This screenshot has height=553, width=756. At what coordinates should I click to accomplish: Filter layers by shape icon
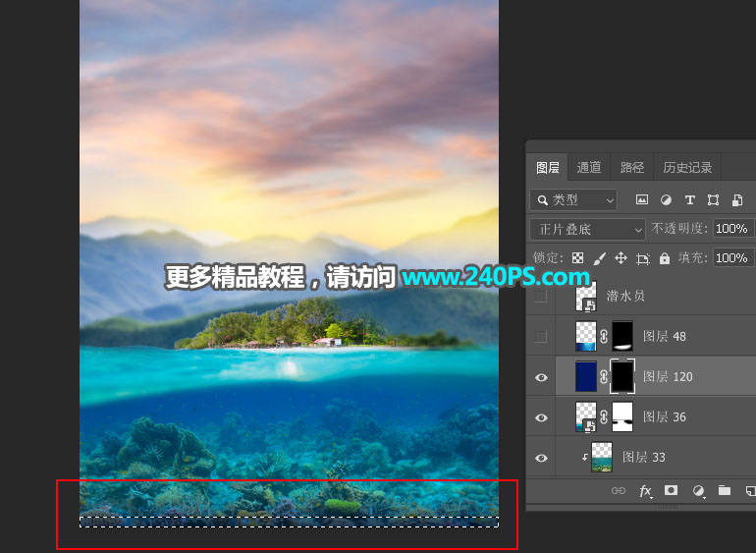click(713, 199)
